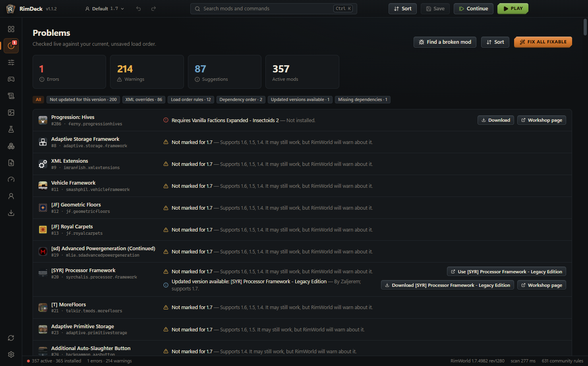Open Workshop page for Progression: Hives
The height and width of the screenshot is (366, 588).
542,120
